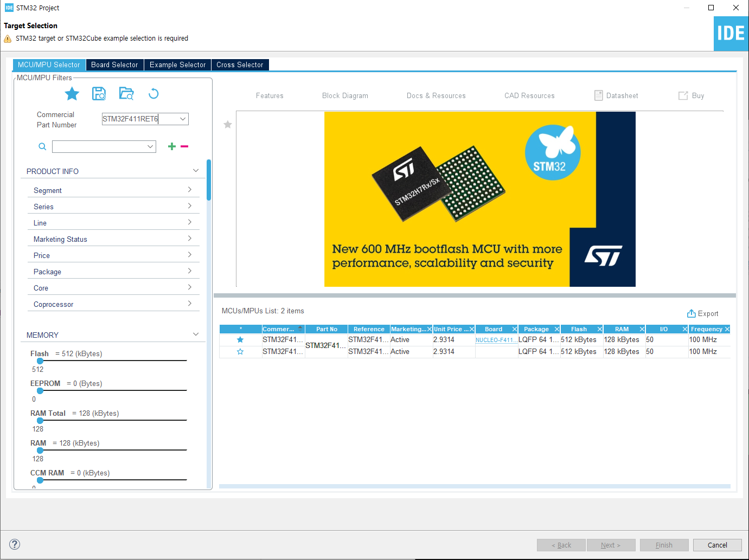Expand the Package filter
Image resolution: width=749 pixels, height=560 pixels.
click(x=189, y=271)
